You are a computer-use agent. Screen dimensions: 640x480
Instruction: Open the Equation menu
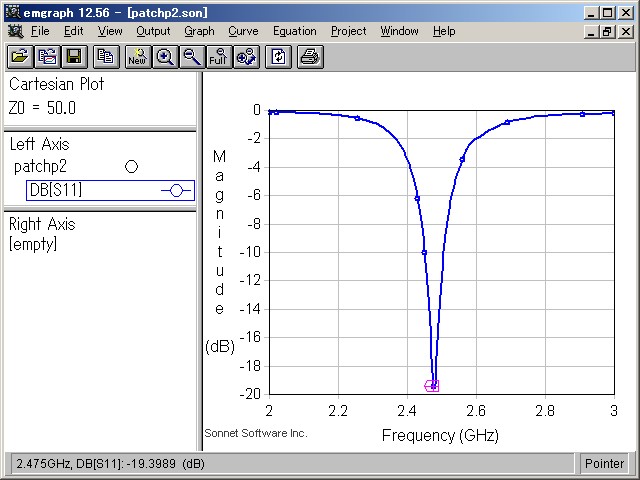pos(295,31)
